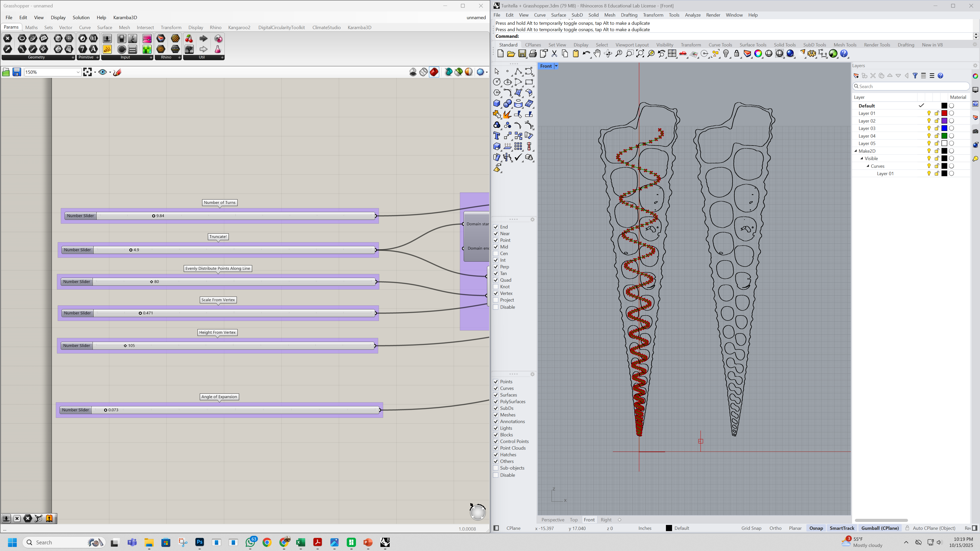Select the Pan hand tool icon
The image size is (980, 551).
click(x=597, y=54)
